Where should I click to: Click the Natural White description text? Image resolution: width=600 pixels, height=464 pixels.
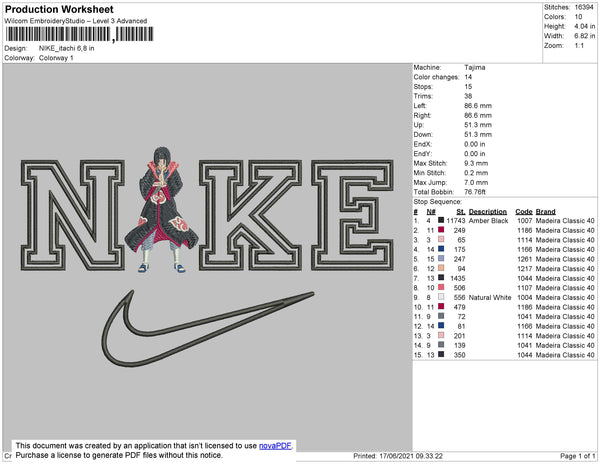tap(490, 297)
